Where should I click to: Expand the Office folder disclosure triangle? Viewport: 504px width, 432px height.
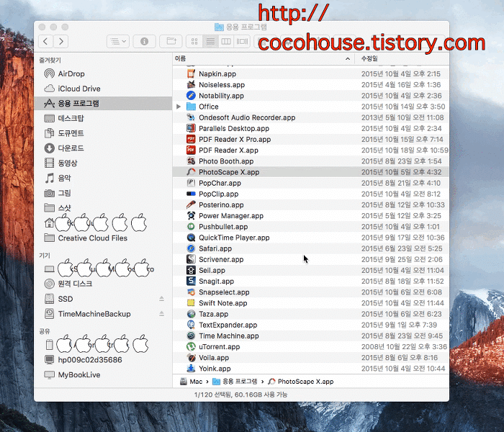pyautogui.click(x=179, y=107)
